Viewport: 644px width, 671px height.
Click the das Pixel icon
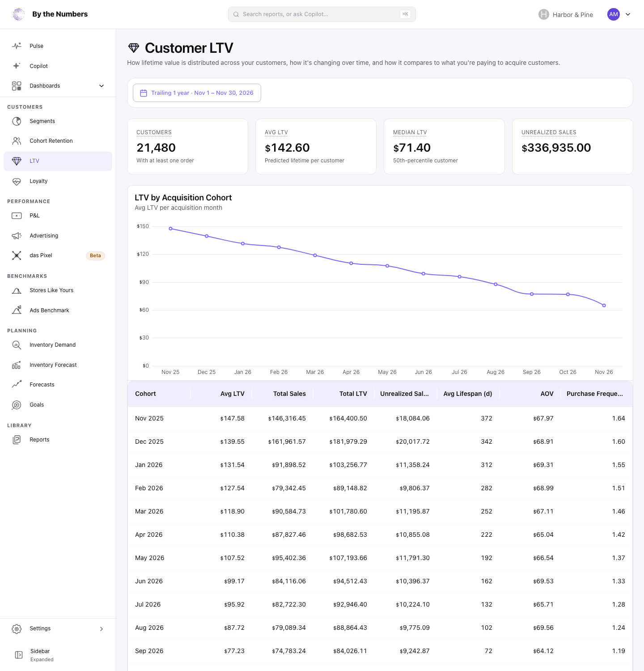[17, 255]
